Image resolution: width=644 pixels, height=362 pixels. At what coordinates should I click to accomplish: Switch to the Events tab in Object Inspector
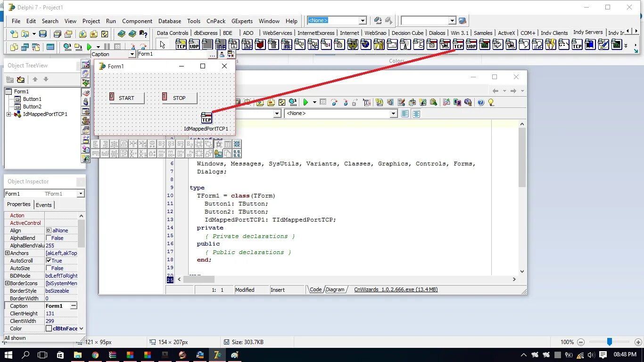tap(44, 205)
